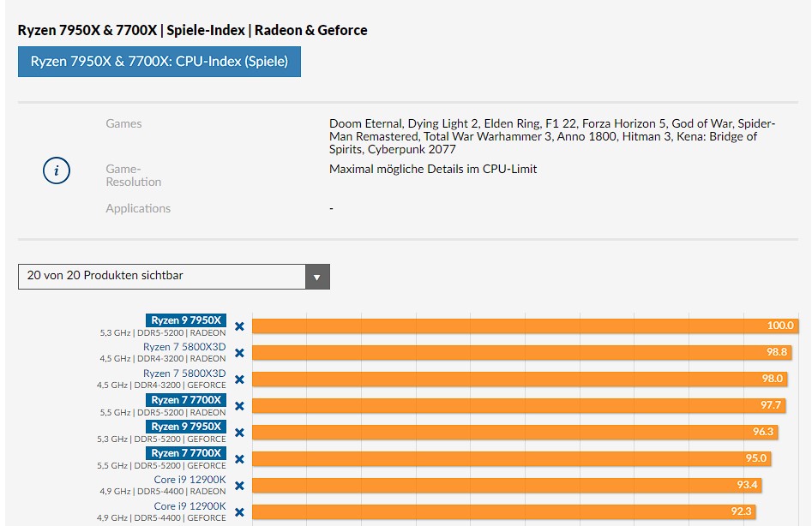Select the 'CPU-Index (Spiele)' tab button
Viewport: 812px width, 526px height.
click(x=159, y=62)
